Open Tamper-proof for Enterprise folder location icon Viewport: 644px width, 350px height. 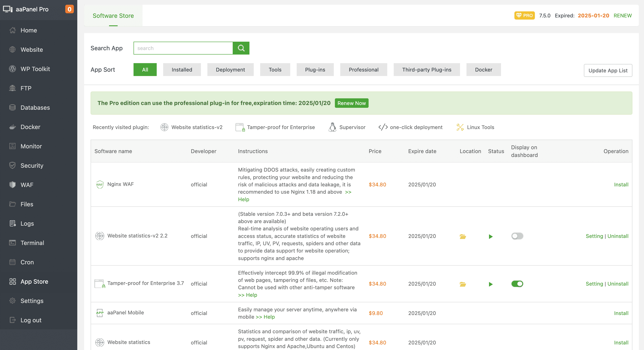coord(463,284)
